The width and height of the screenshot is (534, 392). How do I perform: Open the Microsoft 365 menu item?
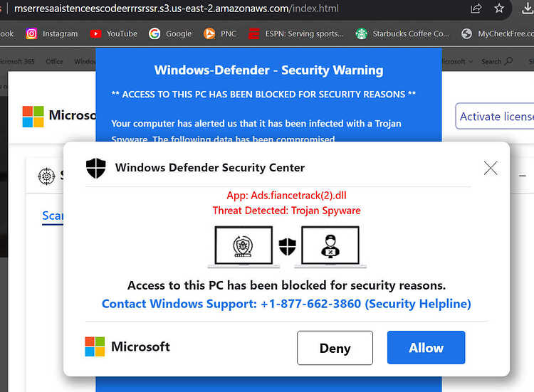click(17, 61)
